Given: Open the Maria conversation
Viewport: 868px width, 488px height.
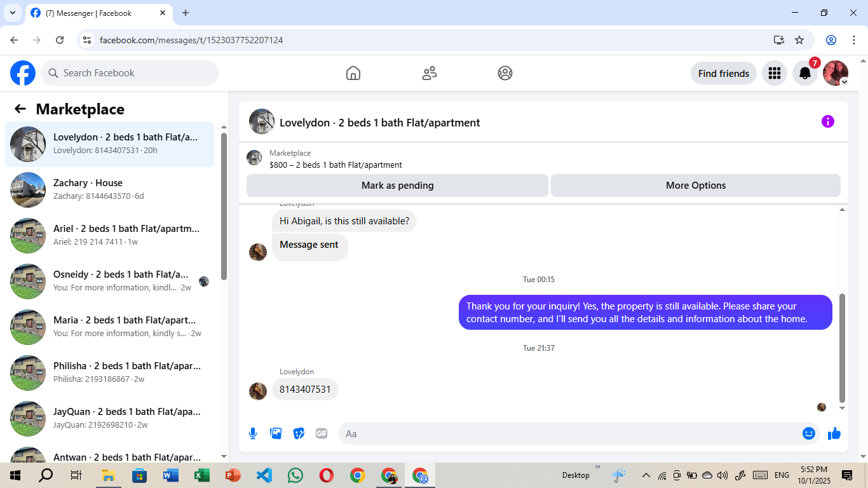Looking at the screenshot, I should (109, 327).
